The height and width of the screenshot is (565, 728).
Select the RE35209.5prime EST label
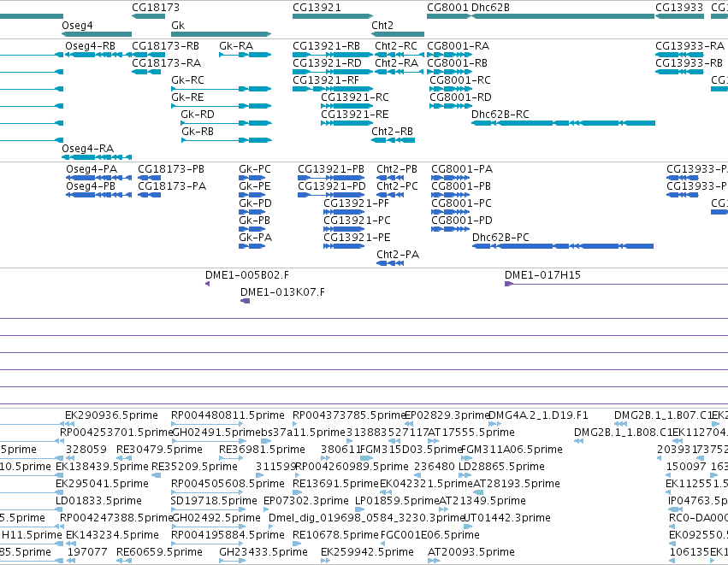(194, 467)
